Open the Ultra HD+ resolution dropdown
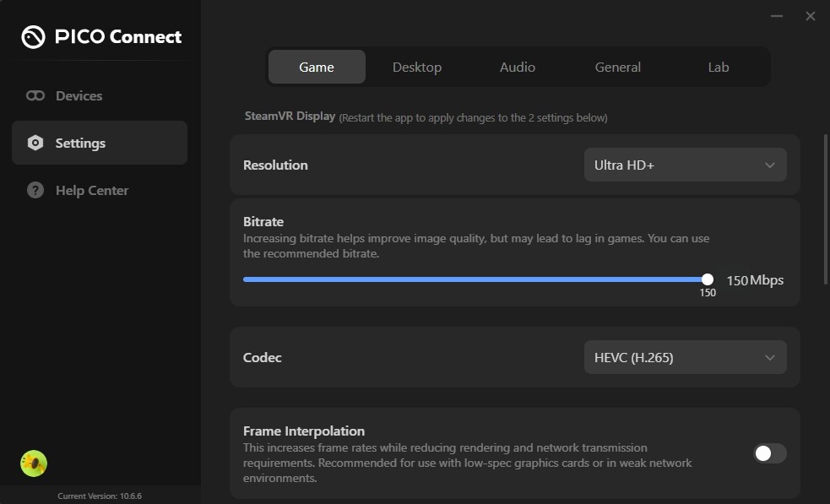Viewport: 830px width, 504px height. [x=685, y=165]
